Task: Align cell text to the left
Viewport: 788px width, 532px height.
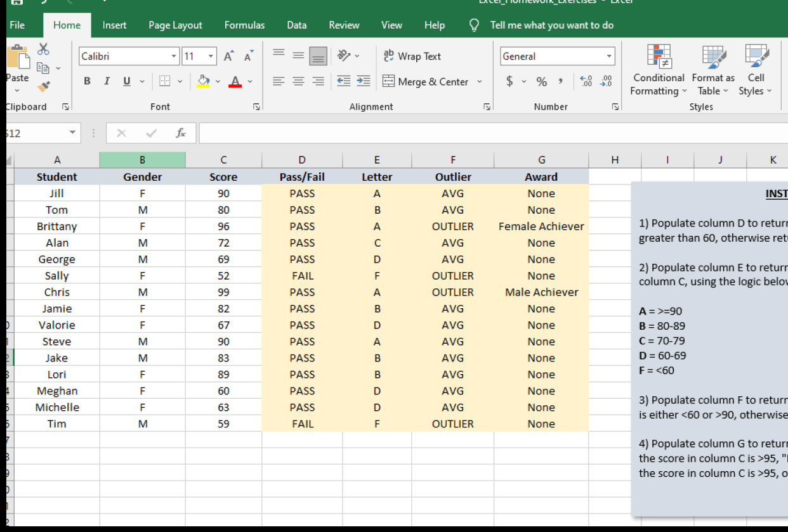Action: [279, 82]
